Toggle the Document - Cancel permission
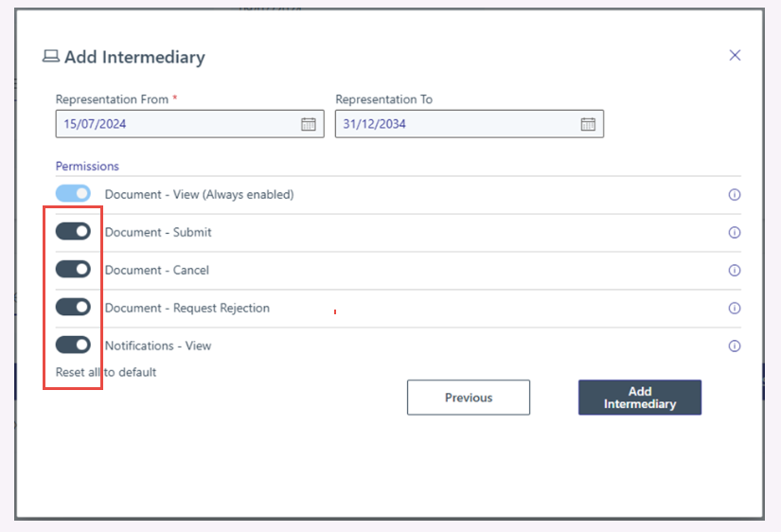The image size is (781, 532). pyautogui.click(x=73, y=270)
